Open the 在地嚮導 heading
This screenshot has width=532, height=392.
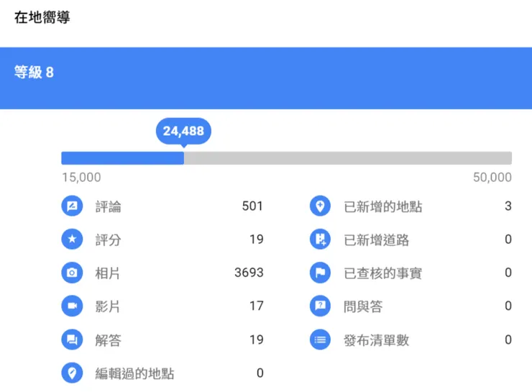[x=42, y=17]
